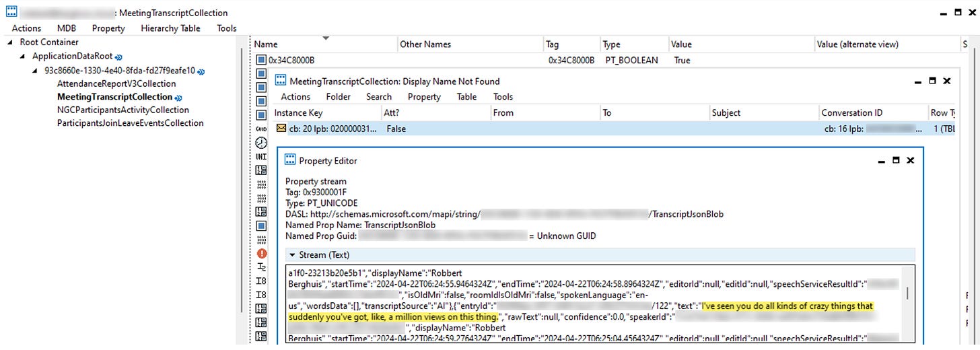This screenshot has height=350, width=980.
Task: Click the blue arrows icon beside 93c8660e GUID folder
Action: [x=201, y=71]
